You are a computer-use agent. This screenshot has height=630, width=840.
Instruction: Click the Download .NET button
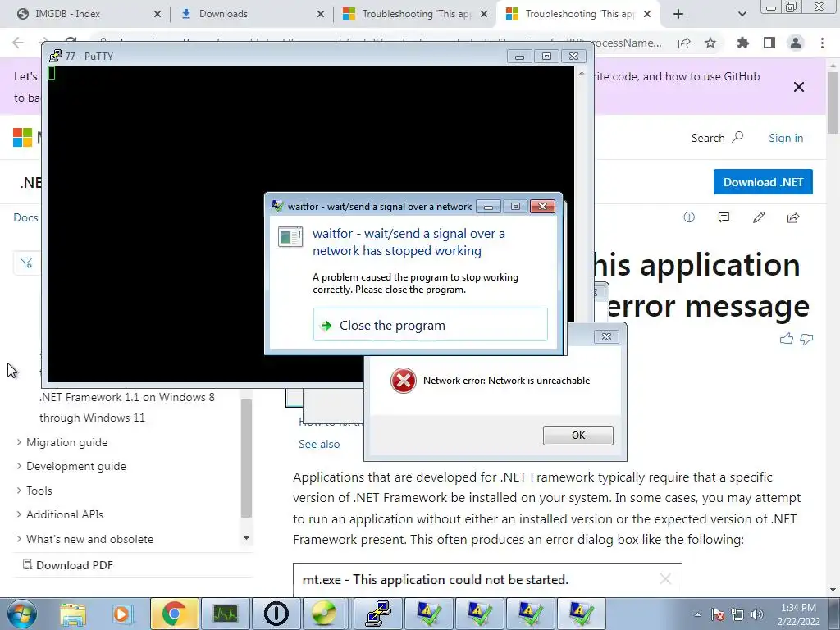pyautogui.click(x=763, y=182)
